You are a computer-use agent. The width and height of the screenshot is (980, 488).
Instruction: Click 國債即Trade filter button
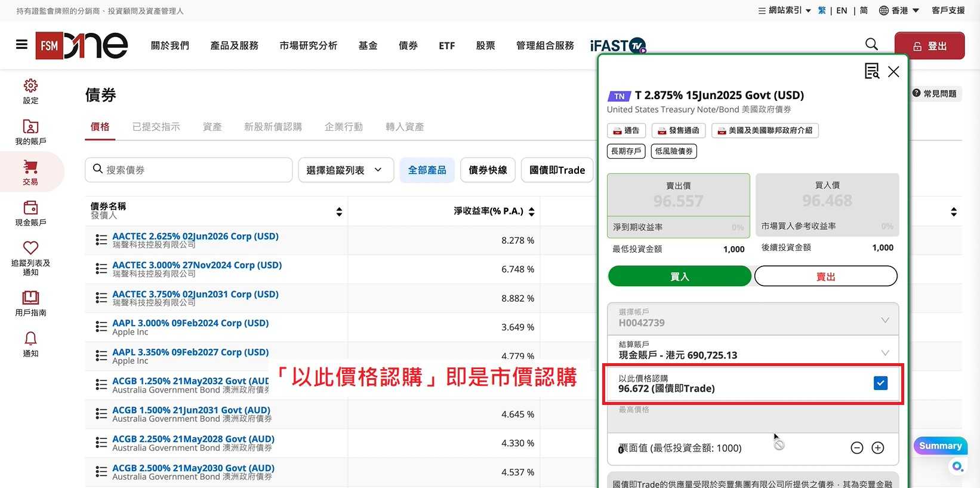(x=557, y=170)
